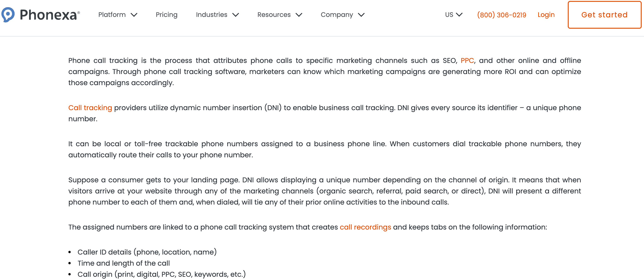The width and height of the screenshot is (644, 280).
Task: Call the (800) 306-0219 phone number link
Action: click(x=502, y=15)
